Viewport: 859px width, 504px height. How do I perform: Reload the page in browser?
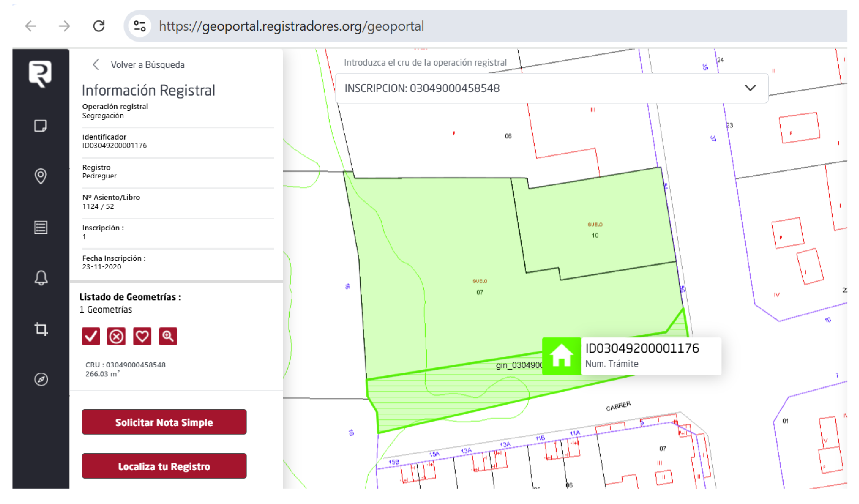pyautogui.click(x=99, y=26)
